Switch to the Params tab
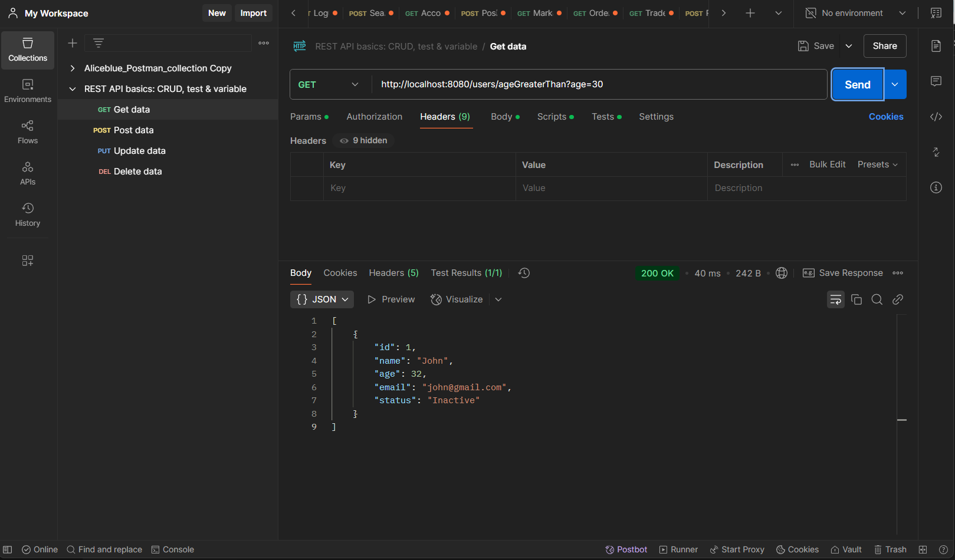 309,117
